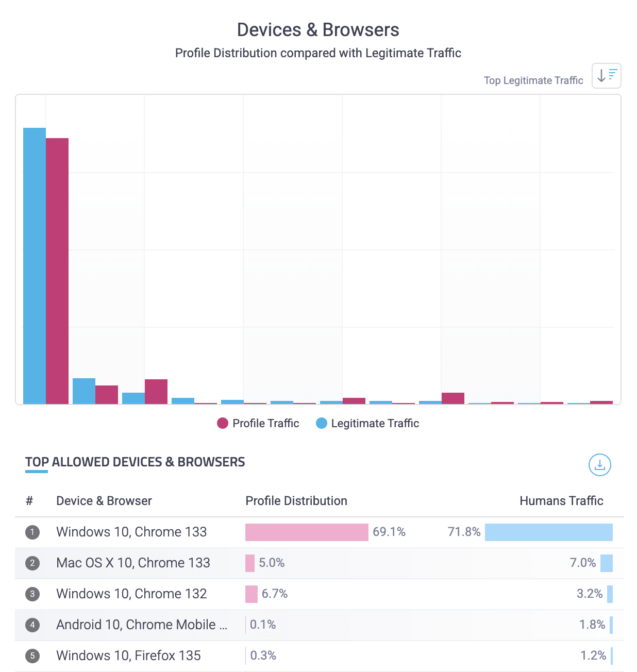Viewport: 637px width, 672px height.
Task: Click the Device & Browser column header
Action: point(104,501)
